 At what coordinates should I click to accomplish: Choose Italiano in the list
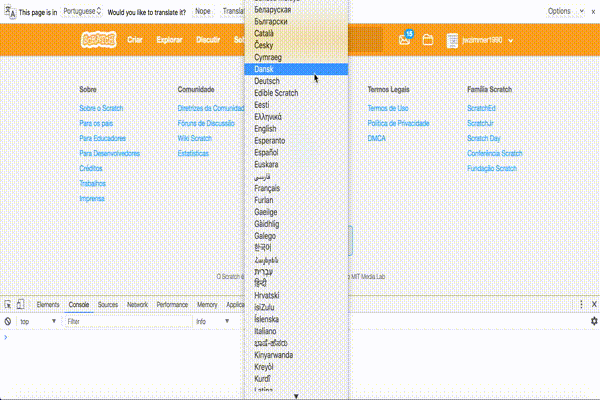click(x=296, y=331)
